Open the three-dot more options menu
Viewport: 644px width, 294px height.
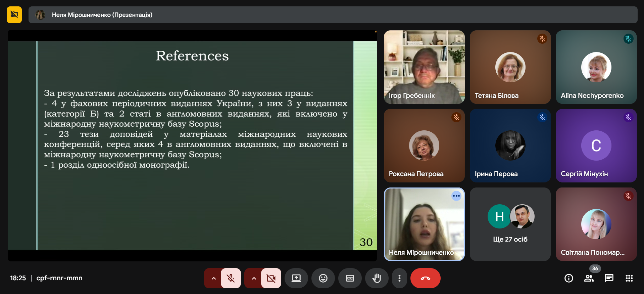[399, 278]
